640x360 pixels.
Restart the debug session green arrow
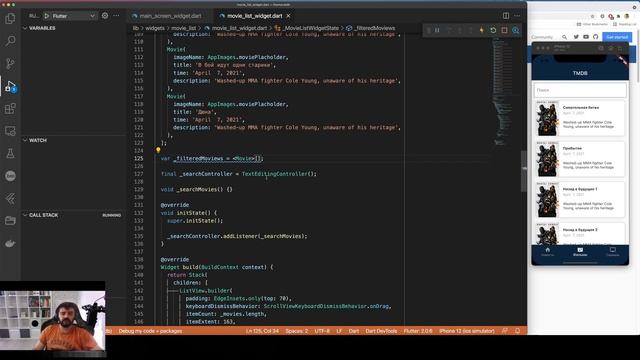pos(493,30)
